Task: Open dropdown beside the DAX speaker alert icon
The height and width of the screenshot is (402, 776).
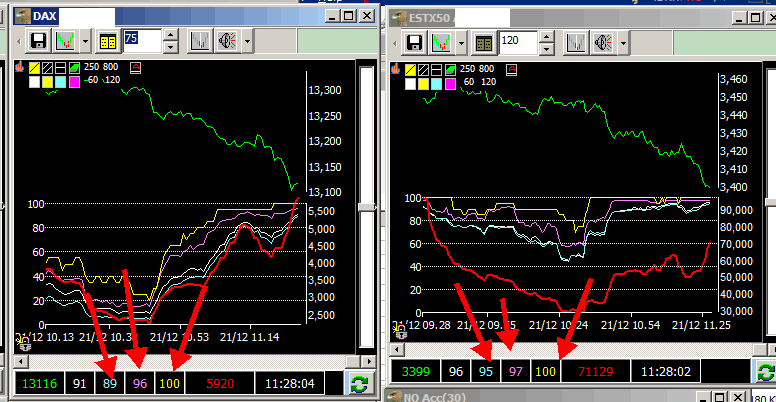Action: point(247,41)
